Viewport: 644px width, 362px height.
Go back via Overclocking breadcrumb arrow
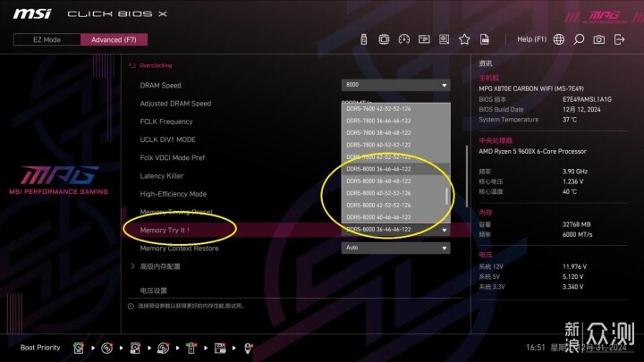131,65
